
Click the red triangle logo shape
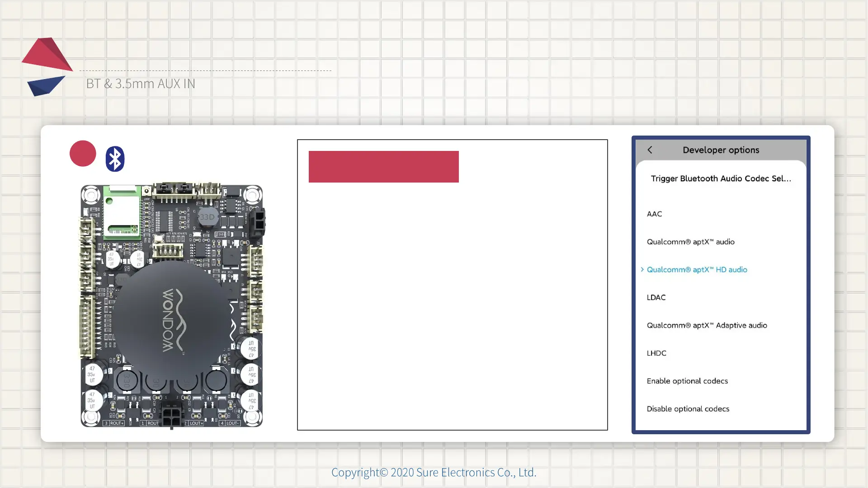[x=47, y=55]
